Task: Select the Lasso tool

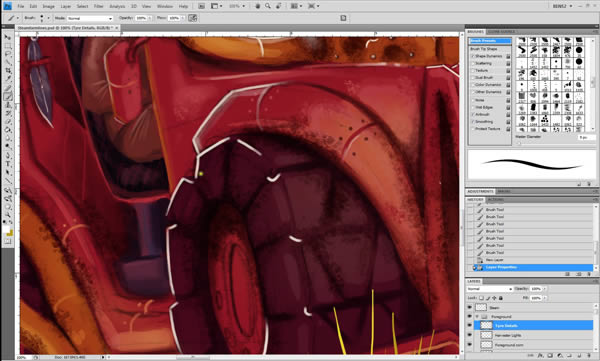Action: pyautogui.click(x=7, y=54)
